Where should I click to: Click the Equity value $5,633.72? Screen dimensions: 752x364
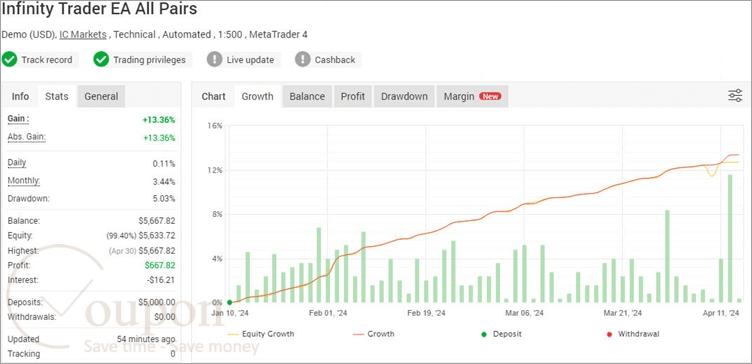(x=157, y=235)
